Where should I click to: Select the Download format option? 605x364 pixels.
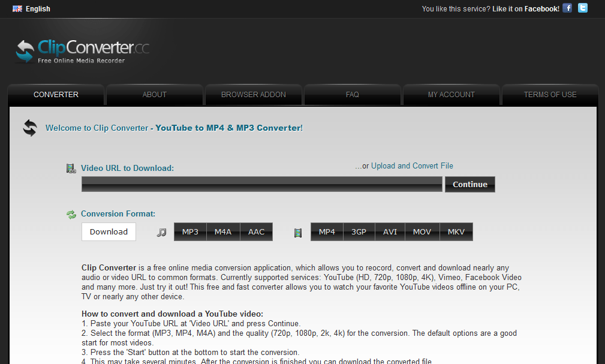(x=109, y=231)
